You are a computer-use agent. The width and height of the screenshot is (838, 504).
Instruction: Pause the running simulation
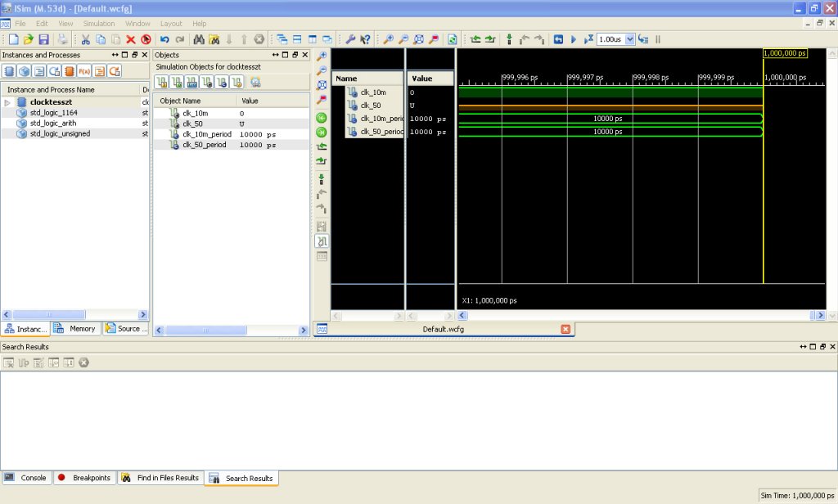[x=658, y=39]
